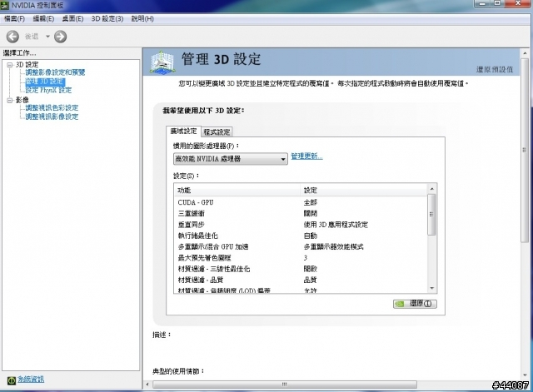
Task: Click the 多重顯示器效能模式 value
Action: 333,246
